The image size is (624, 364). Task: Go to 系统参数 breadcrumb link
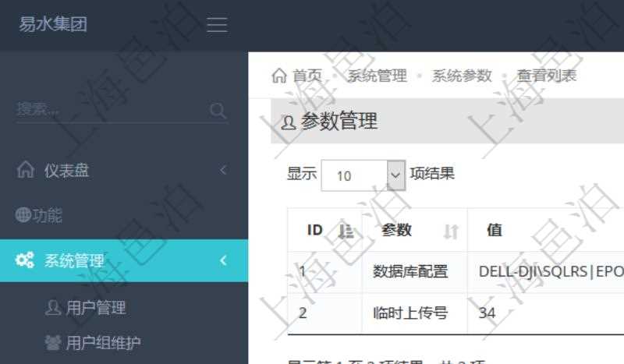tap(462, 75)
